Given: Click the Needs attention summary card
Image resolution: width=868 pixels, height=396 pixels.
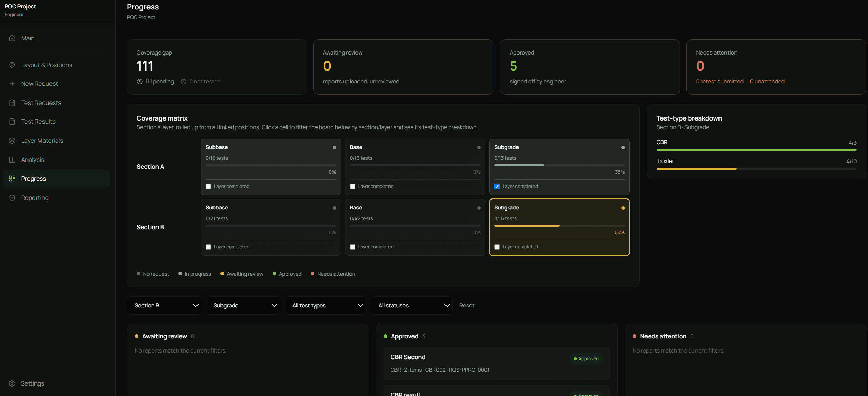Looking at the screenshot, I should (776, 67).
